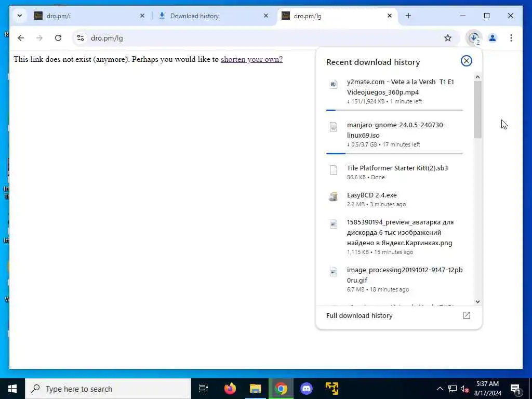Close the active dro.pm/lg tab
This screenshot has height=399, width=532.
coord(390,16)
